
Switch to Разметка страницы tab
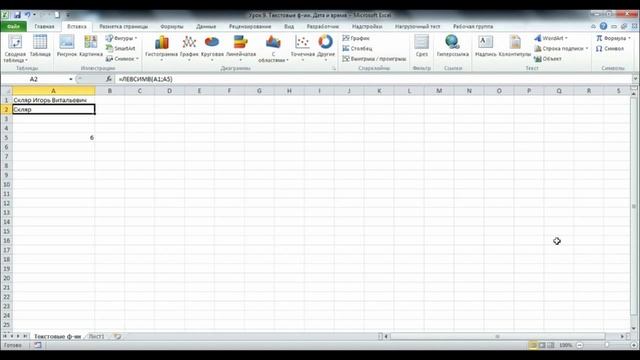[124, 26]
